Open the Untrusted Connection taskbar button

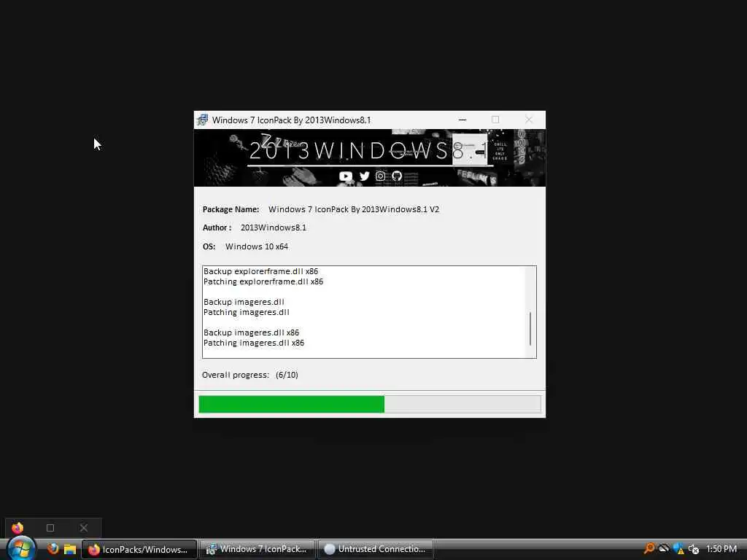376,549
